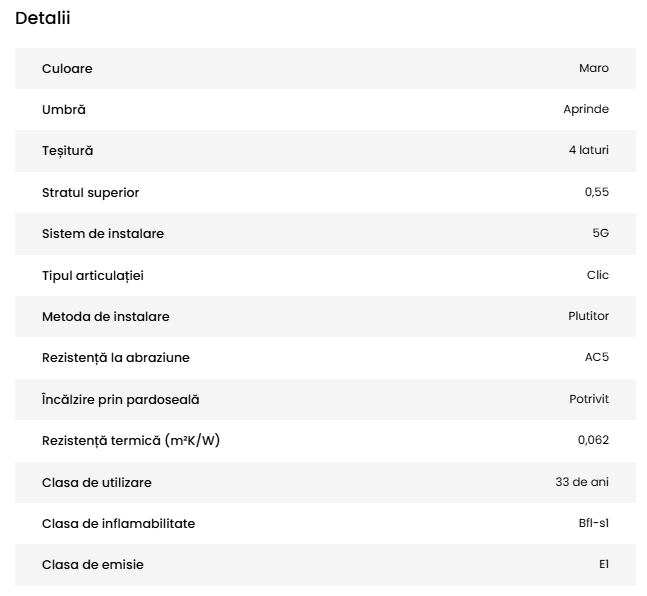Click the Detalii section heading
647x596 pixels.
43,18
